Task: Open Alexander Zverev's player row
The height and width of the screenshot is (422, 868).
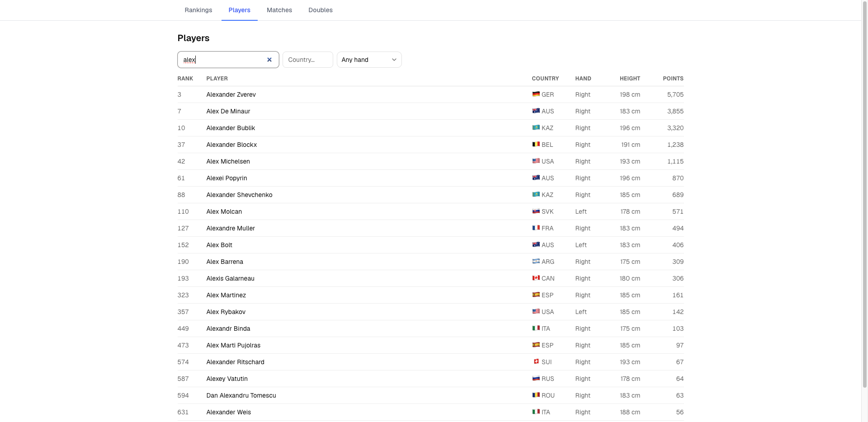Action: tap(430, 94)
